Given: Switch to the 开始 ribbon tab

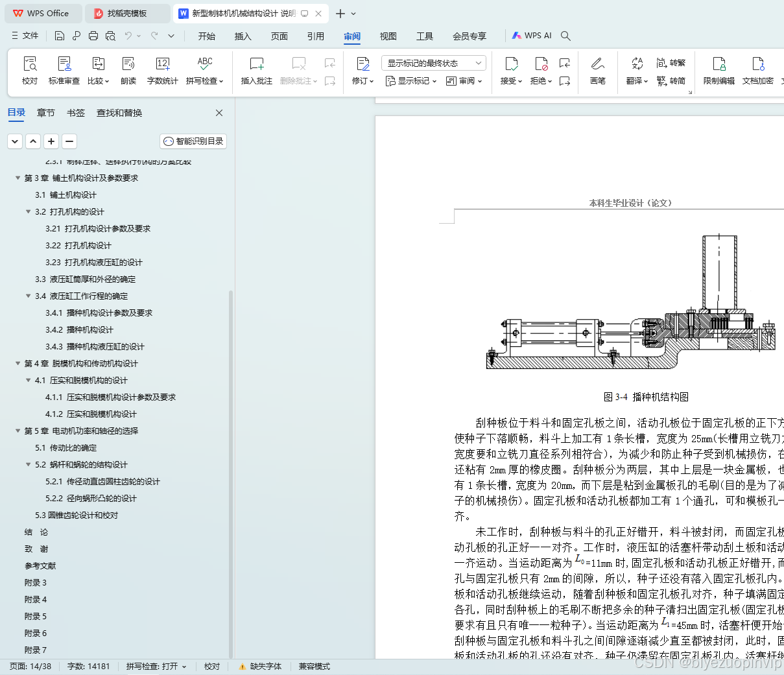Looking at the screenshot, I should (x=207, y=36).
